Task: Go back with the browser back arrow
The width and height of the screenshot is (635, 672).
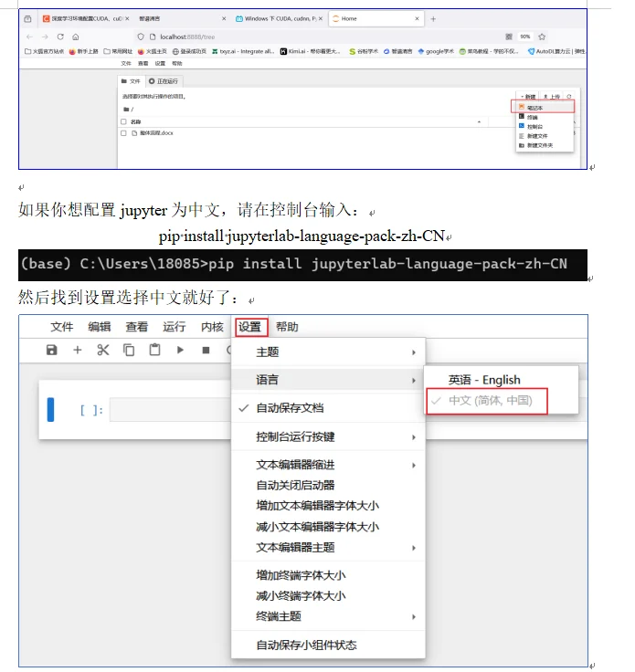Action: coord(29,37)
